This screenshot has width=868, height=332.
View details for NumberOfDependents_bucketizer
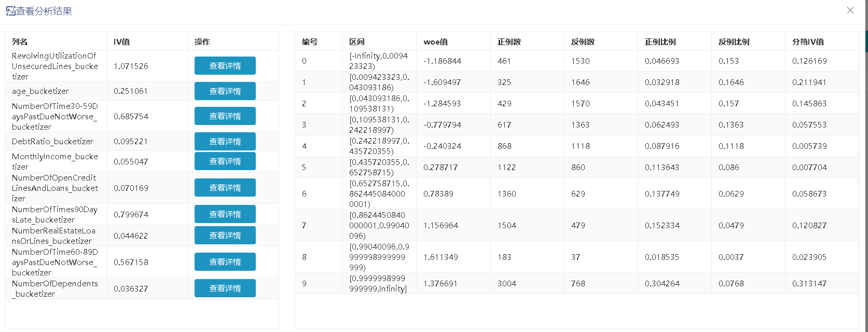(x=225, y=288)
